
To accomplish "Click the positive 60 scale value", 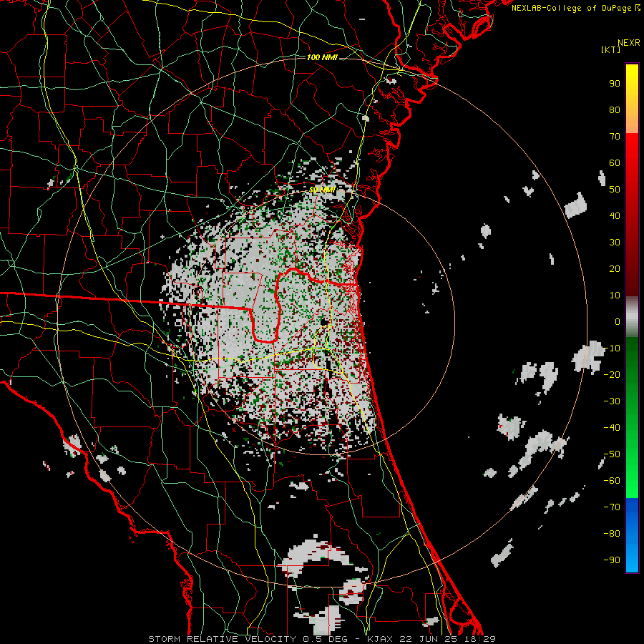I will click(615, 162).
